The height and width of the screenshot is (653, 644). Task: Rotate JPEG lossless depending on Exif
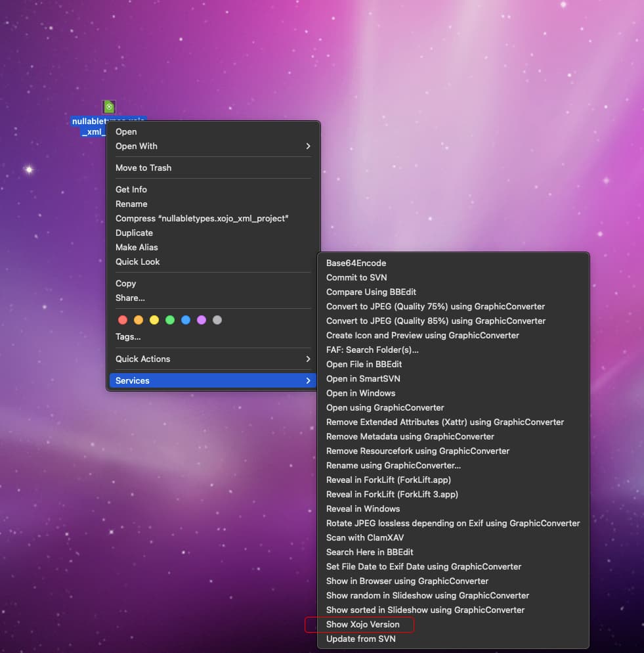click(453, 524)
